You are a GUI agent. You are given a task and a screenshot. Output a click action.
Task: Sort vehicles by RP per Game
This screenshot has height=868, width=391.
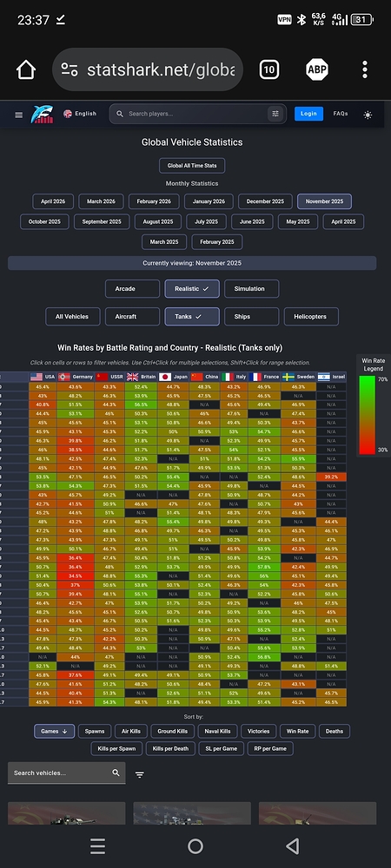pyautogui.click(x=269, y=749)
